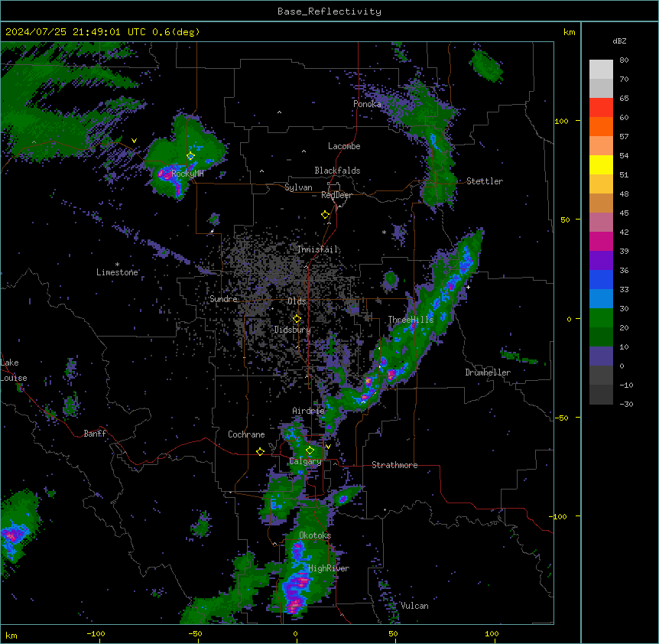Screen dimensions: 659x644
Task: Click the Drumheller city label
Action: [488, 372]
